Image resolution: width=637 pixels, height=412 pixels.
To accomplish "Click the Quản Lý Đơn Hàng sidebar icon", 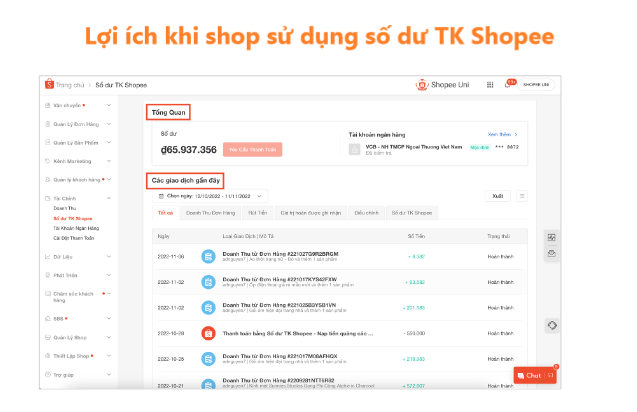I will (x=48, y=124).
